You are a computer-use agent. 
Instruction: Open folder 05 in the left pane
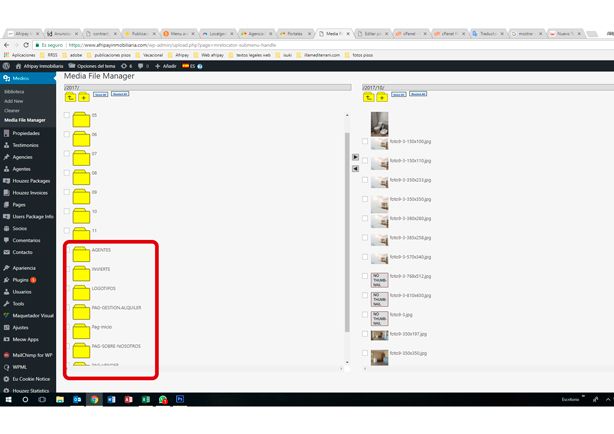(x=81, y=119)
